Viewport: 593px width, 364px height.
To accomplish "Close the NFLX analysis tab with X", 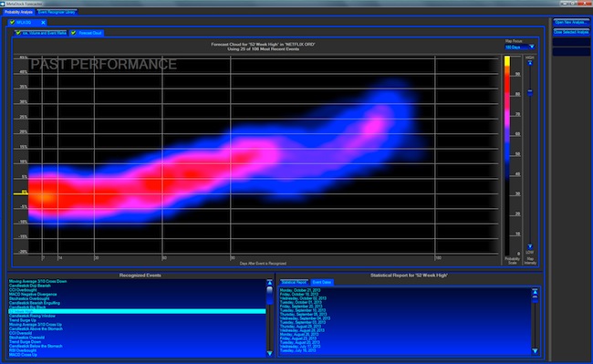I will [x=43, y=23].
